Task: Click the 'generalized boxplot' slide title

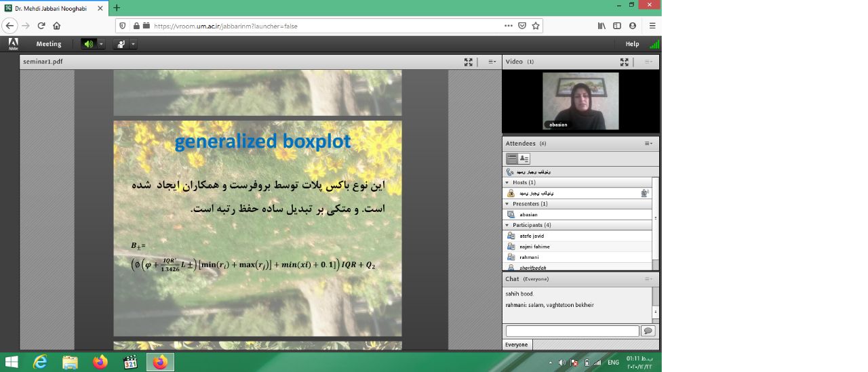Action: click(262, 141)
